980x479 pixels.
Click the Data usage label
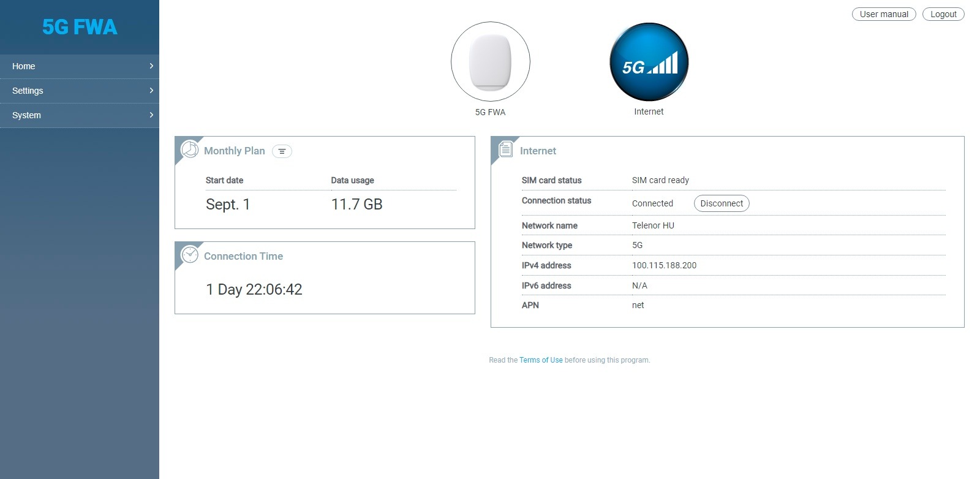[x=352, y=180]
